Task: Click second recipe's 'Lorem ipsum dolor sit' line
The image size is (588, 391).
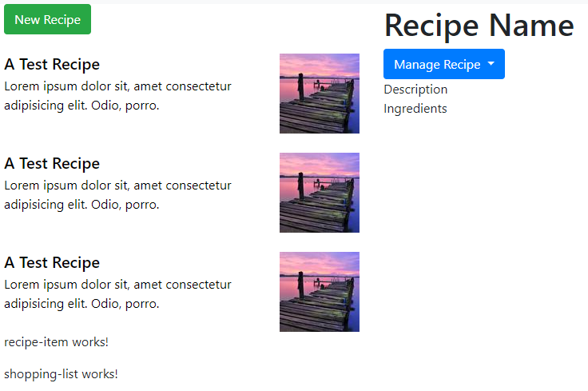Action: tap(117, 185)
